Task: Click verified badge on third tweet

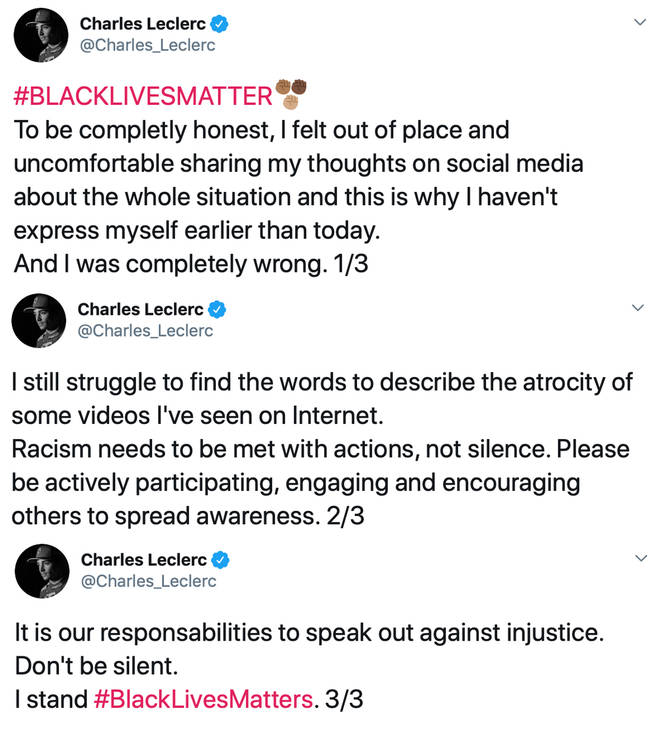Action: click(220, 560)
